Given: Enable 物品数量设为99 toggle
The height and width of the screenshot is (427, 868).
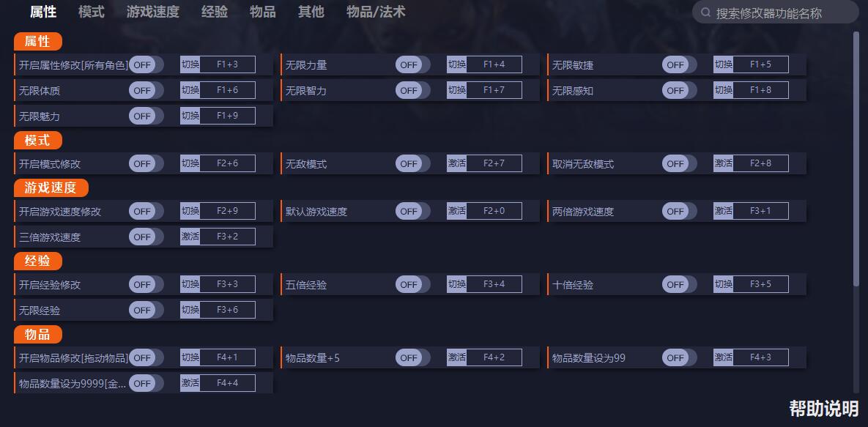Looking at the screenshot, I should click(679, 357).
